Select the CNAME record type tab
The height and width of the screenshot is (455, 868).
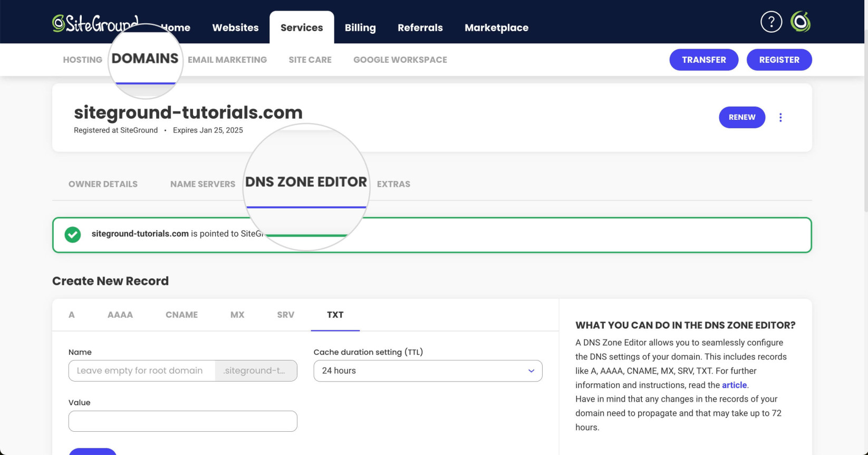181,315
